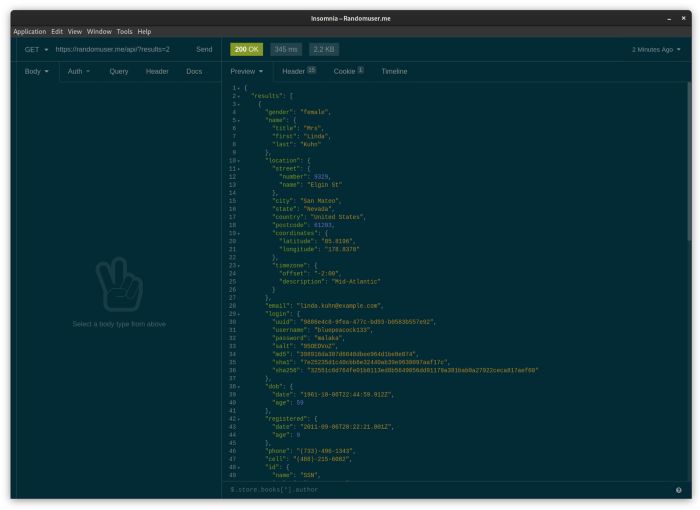
Task: Collapse the "registered" object fold arrow
Action: point(239,419)
